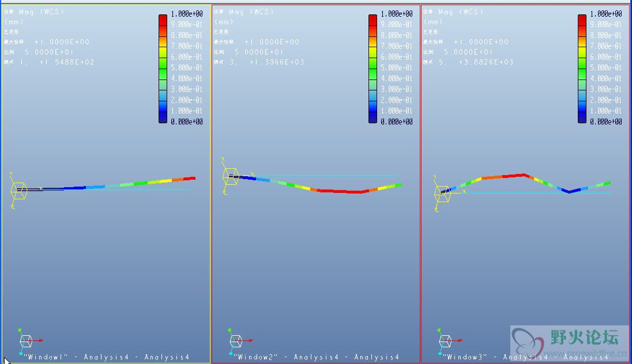
Task: Click scale value 5.0000E+01 in Window1
Action: coord(49,52)
